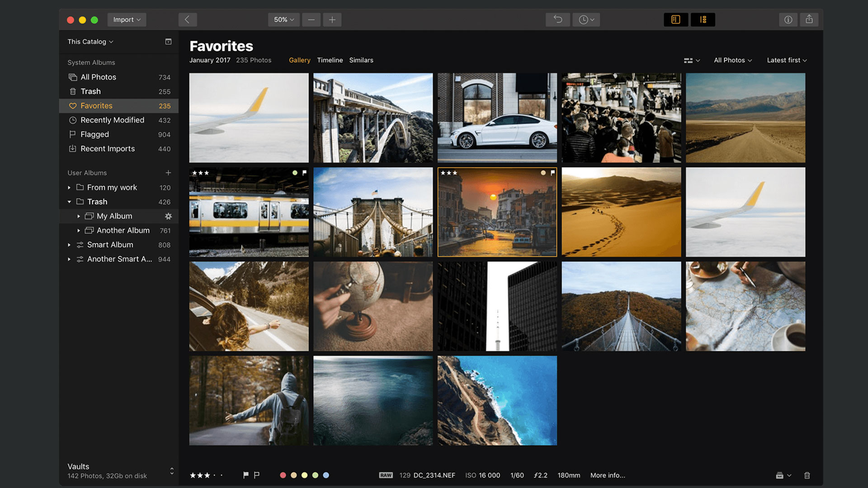Expand the Another Album item

79,230
